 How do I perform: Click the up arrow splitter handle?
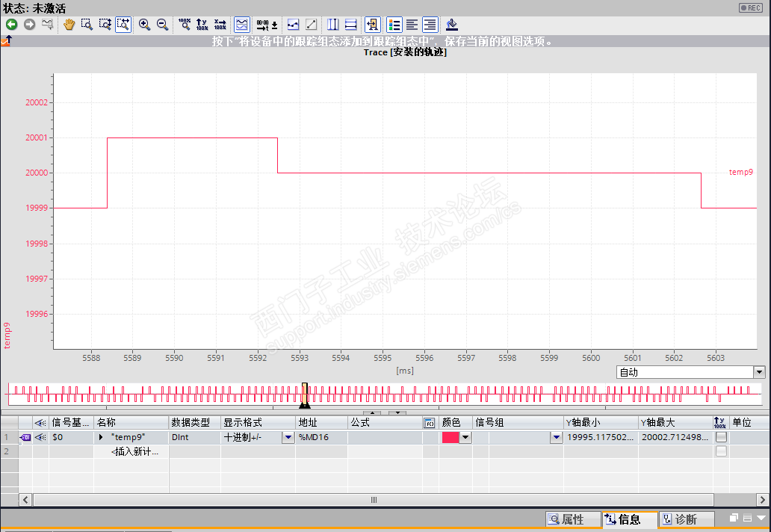click(x=372, y=412)
